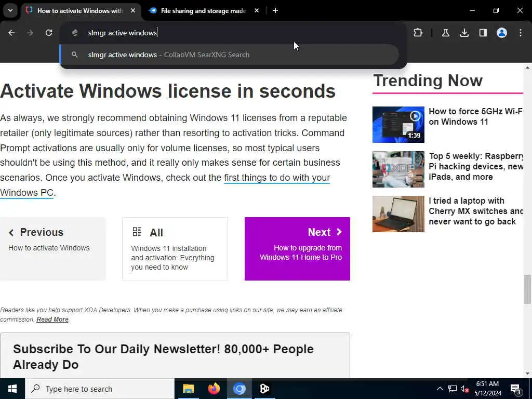Click search engine icon in address bar
The image size is (532, 399).
[75, 33]
